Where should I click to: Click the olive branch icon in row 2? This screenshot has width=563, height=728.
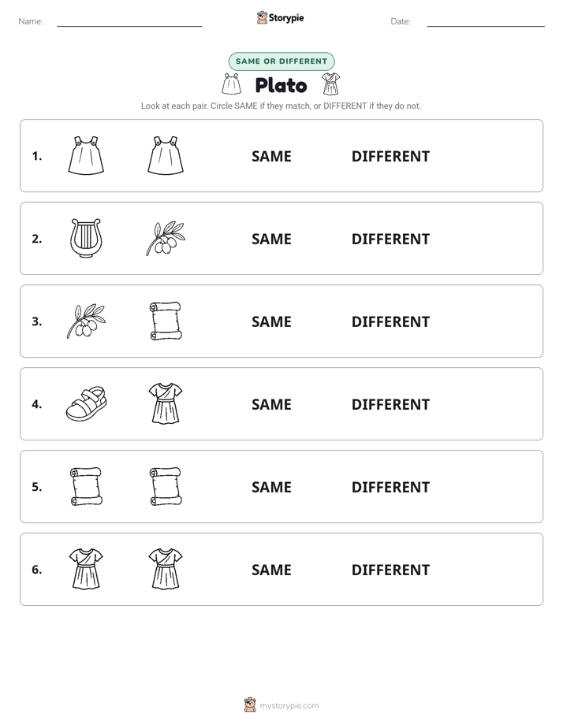coord(166,238)
